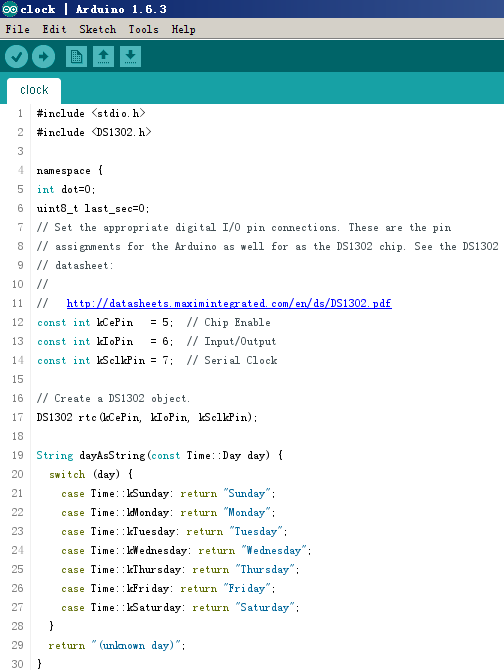Click the Arduino logo in the title bar
This screenshot has height=670, width=504.
10,9
